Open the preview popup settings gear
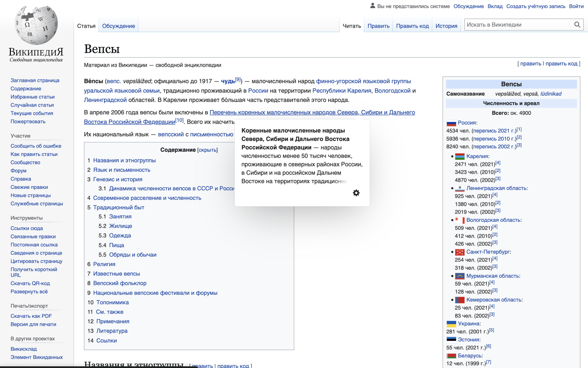Viewport: 588px width, 368px height. 356,193
